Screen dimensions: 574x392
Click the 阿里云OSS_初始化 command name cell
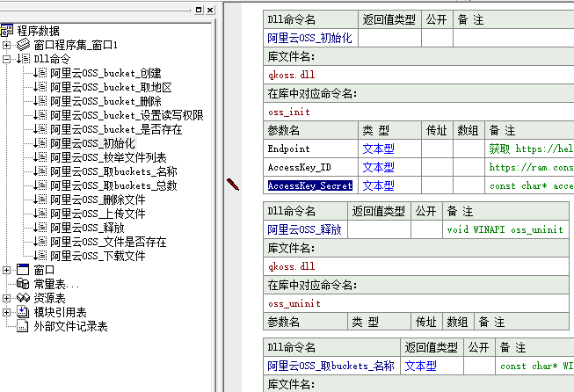tap(310, 38)
